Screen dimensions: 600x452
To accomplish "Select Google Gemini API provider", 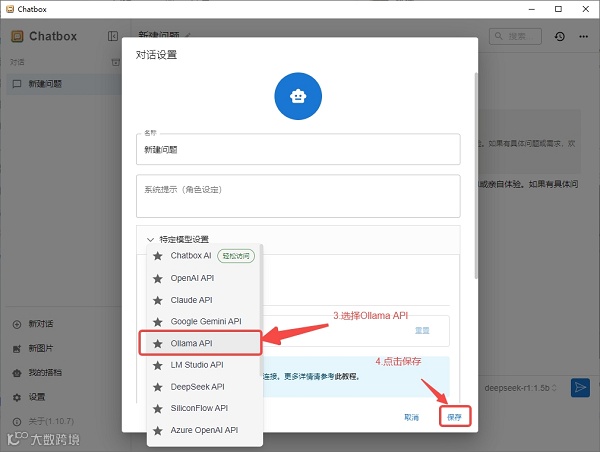I will pyautogui.click(x=204, y=321).
